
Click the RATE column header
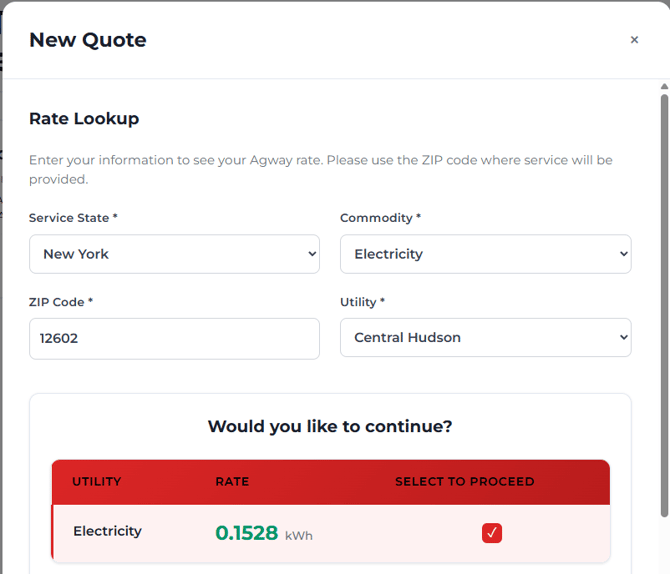point(232,482)
